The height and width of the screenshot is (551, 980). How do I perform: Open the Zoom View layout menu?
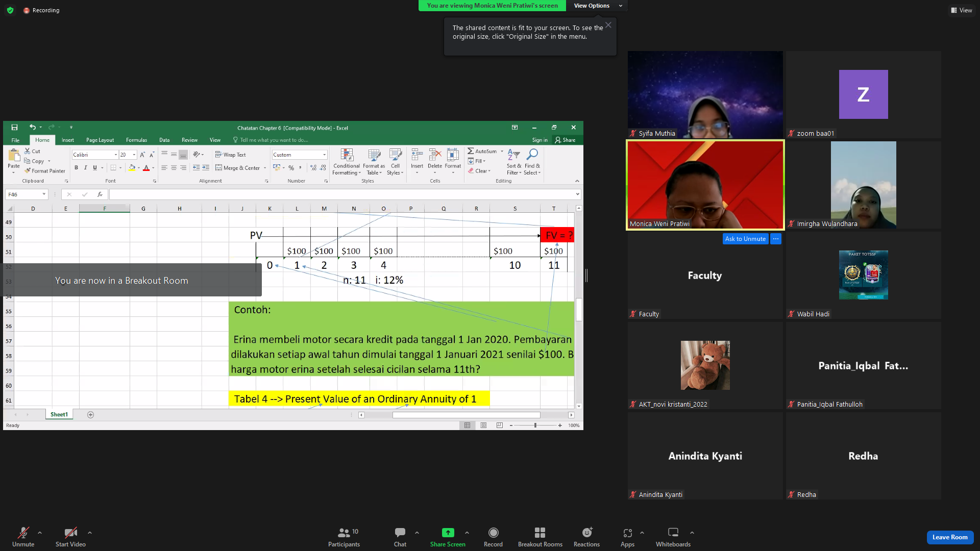tap(961, 10)
